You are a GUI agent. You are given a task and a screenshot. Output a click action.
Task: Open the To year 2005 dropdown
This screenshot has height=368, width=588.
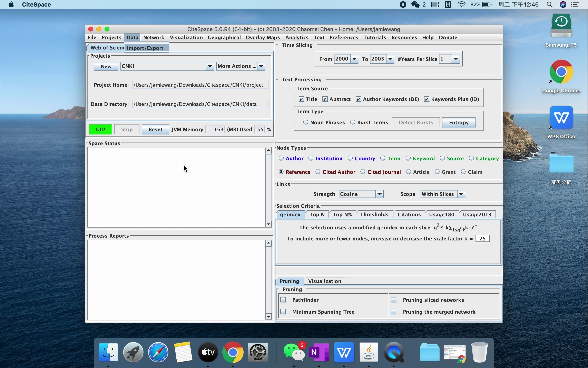tap(390, 59)
